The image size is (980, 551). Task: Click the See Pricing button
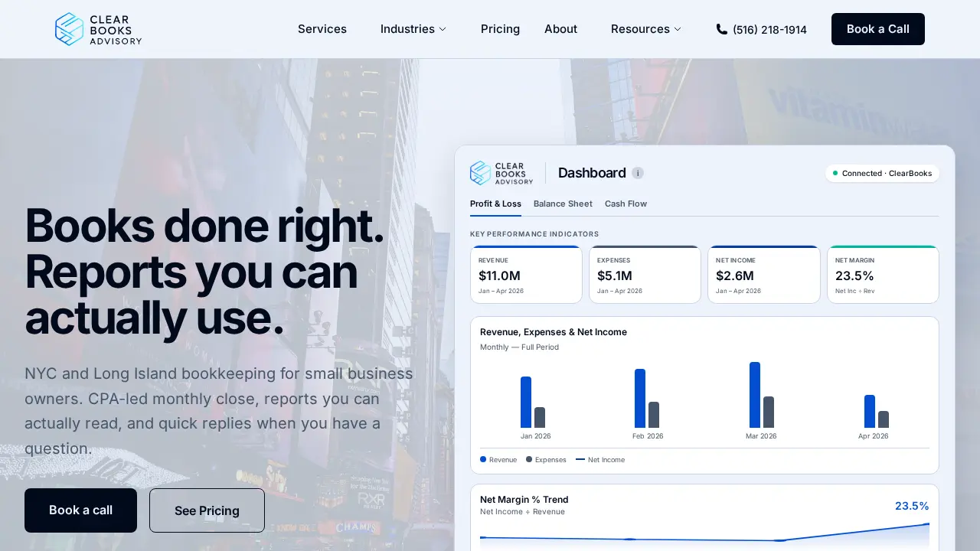pyautogui.click(x=207, y=510)
